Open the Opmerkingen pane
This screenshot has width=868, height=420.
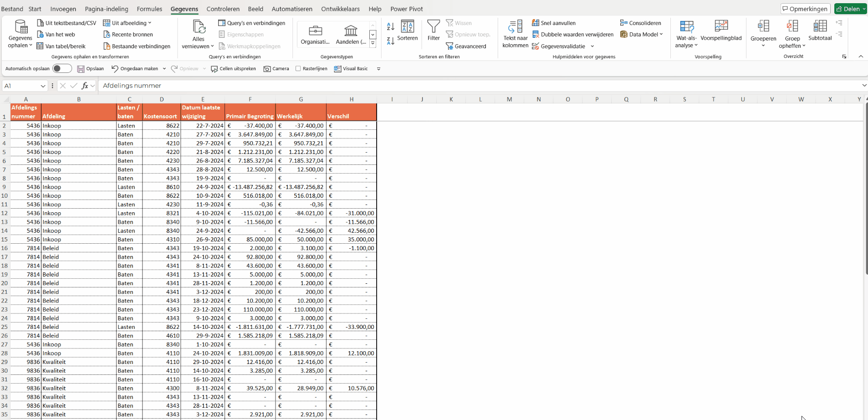(x=805, y=8)
